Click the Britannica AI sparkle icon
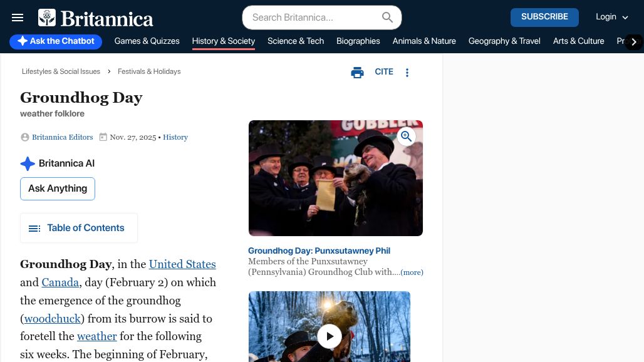Image resolution: width=644 pixels, height=362 pixels. coord(28,163)
